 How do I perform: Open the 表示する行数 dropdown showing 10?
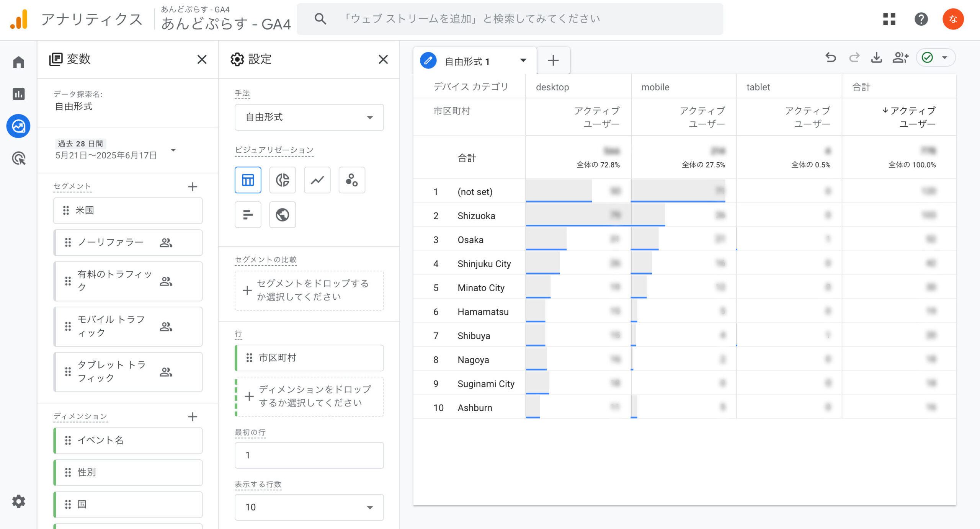(309, 507)
